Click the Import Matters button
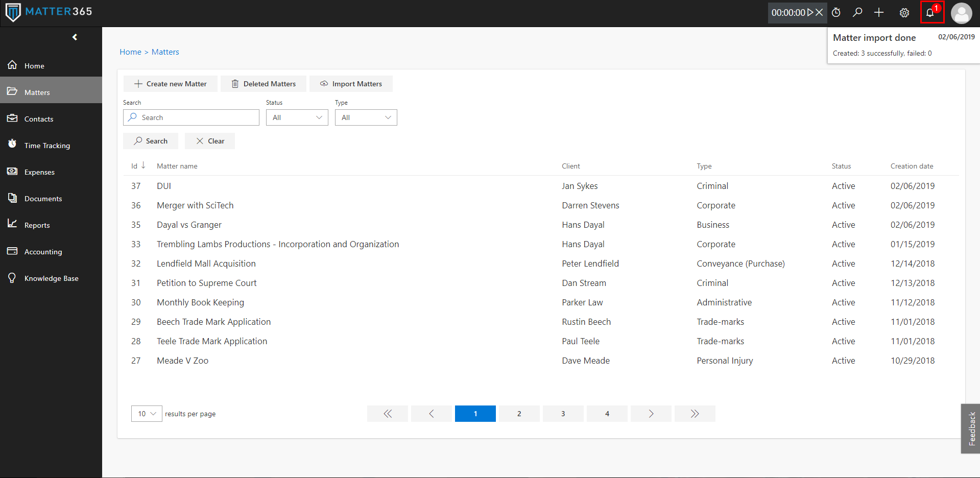 pos(351,84)
